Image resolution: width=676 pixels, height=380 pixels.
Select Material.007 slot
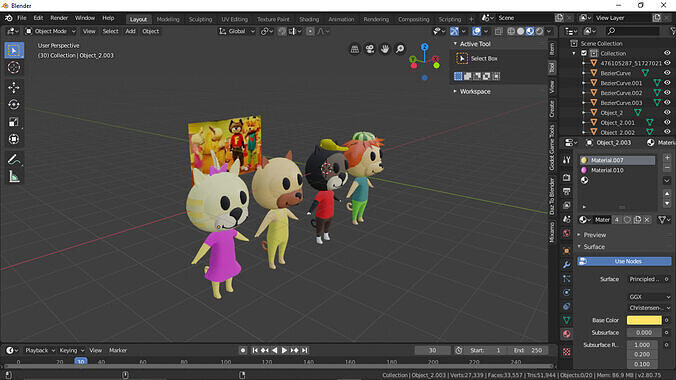(617, 160)
